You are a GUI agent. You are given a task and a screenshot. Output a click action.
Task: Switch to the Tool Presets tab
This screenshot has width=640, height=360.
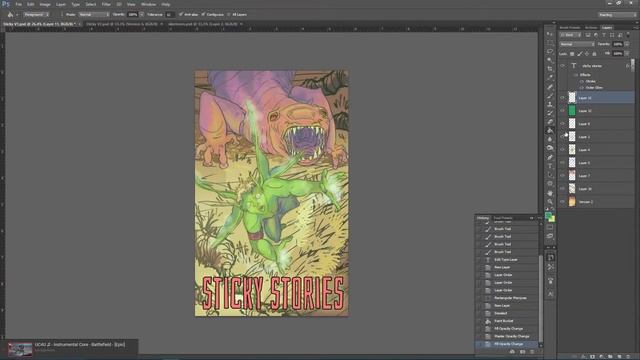[x=503, y=218]
